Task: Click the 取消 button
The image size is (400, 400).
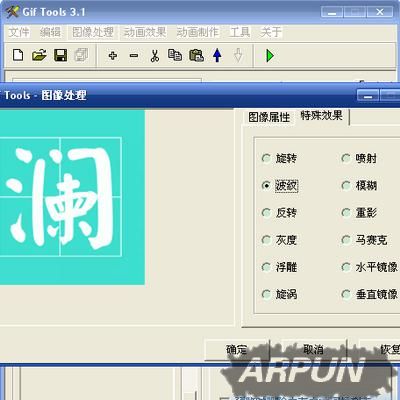Action: coord(313,350)
